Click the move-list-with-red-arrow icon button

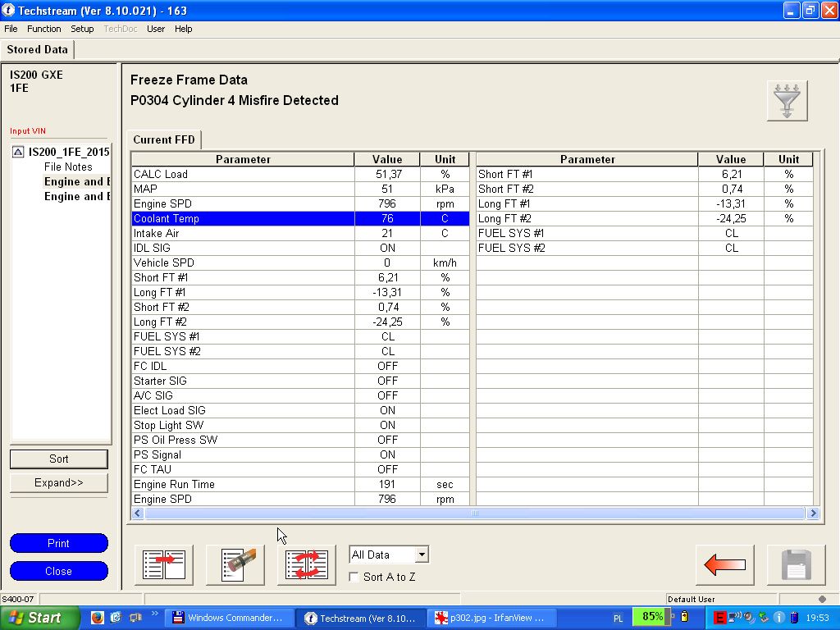tap(164, 564)
